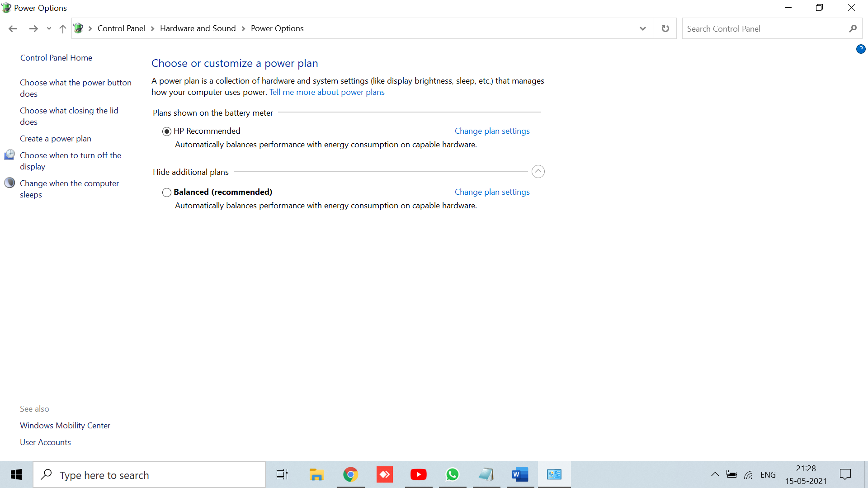Click the up arrow to go to parent folder
The height and width of the screenshot is (488, 868).
pos(62,28)
